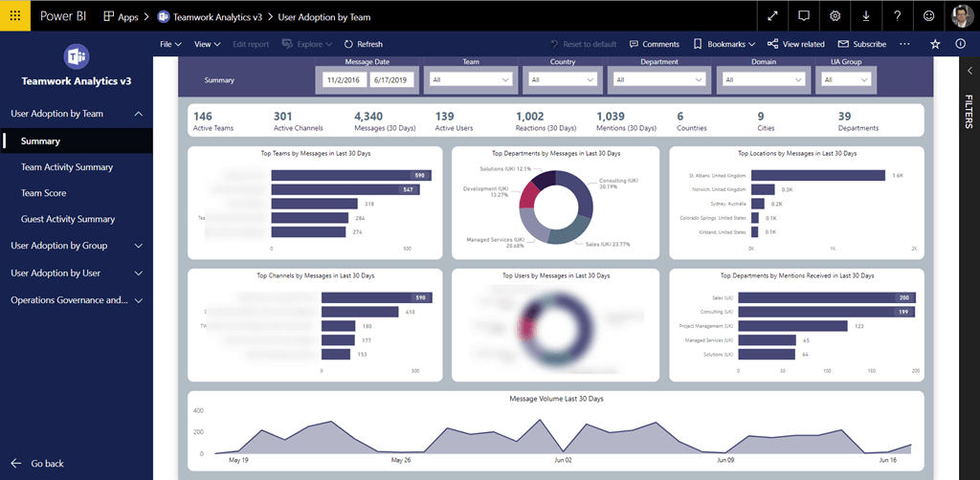This screenshot has width=980, height=480.
Task: Click the full screen expand icon
Action: click(x=772, y=16)
